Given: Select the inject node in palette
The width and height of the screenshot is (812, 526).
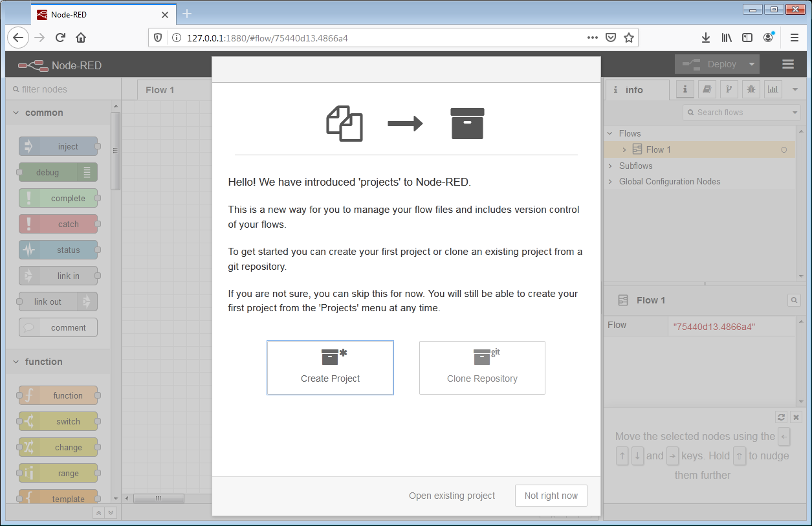Looking at the screenshot, I should pos(58,146).
